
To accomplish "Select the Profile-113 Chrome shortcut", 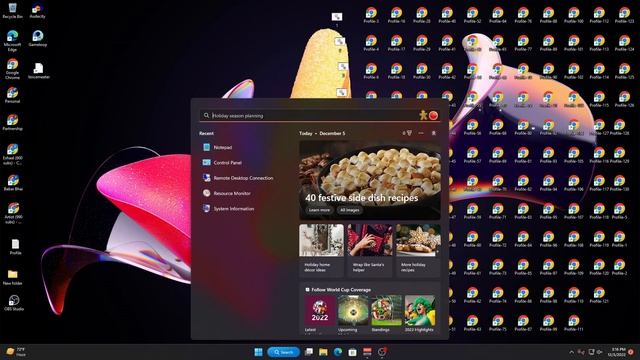I will tap(599, 43).
